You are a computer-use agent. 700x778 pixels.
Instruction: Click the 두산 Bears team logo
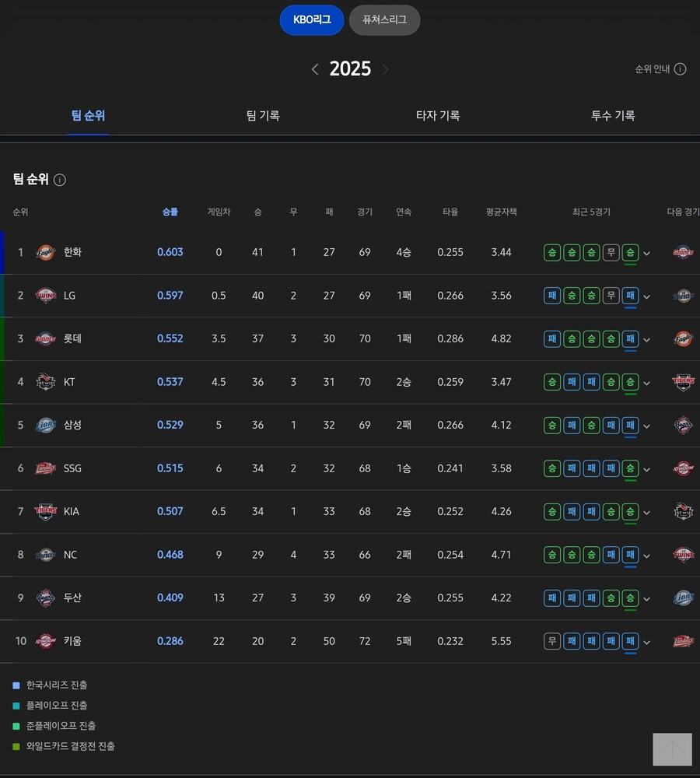(x=46, y=598)
